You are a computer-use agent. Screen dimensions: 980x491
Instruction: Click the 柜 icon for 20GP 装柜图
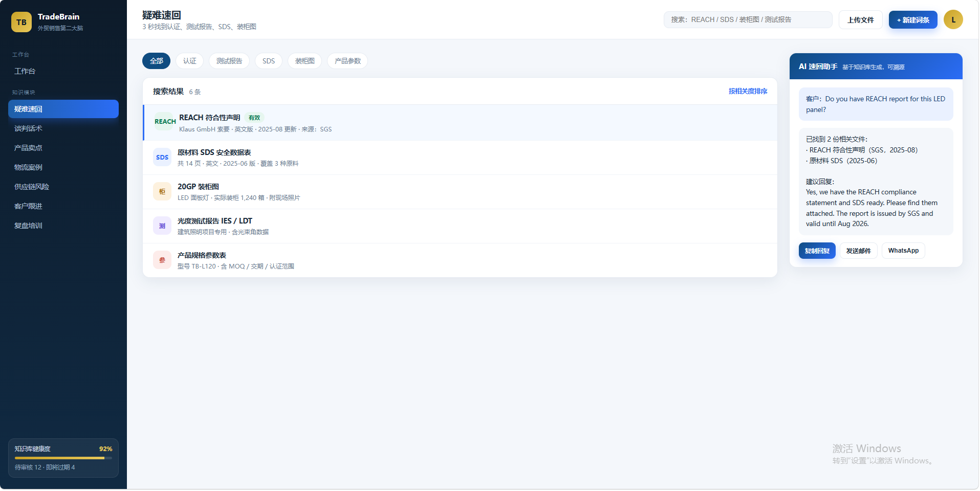[162, 191]
